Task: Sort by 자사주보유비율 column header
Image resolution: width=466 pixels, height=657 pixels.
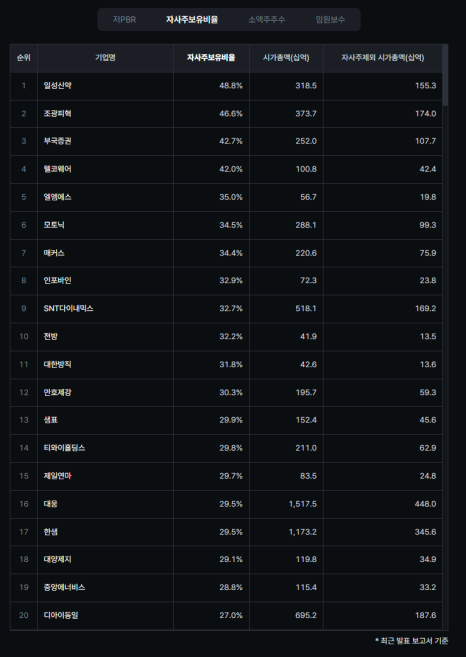Action: [x=211, y=58]
